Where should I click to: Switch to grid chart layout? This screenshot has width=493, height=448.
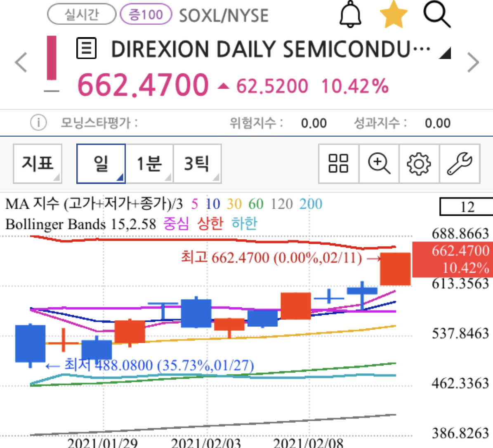[338, 163]
